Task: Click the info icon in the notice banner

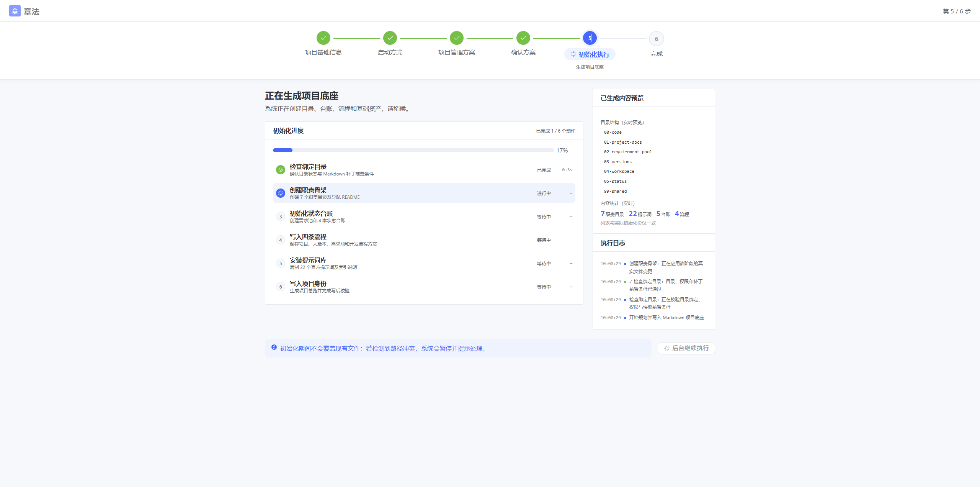Action: click(274, 348)
